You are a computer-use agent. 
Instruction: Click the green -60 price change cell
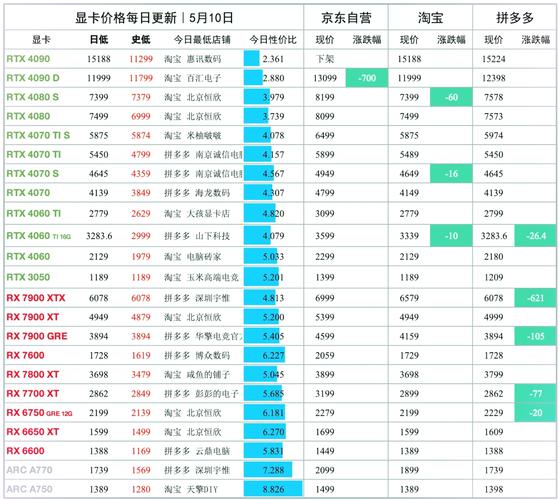[451, 97]
